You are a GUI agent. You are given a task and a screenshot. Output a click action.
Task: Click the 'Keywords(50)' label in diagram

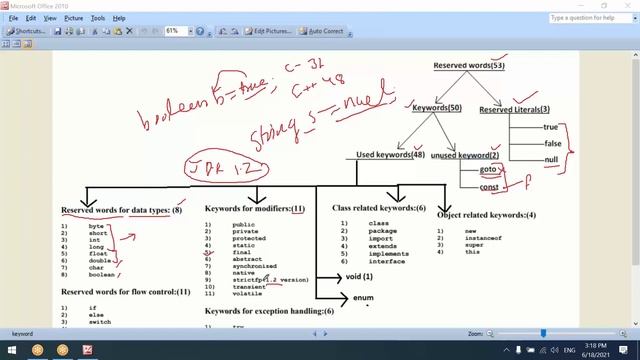pyautogui.click(x=437, y=108)
